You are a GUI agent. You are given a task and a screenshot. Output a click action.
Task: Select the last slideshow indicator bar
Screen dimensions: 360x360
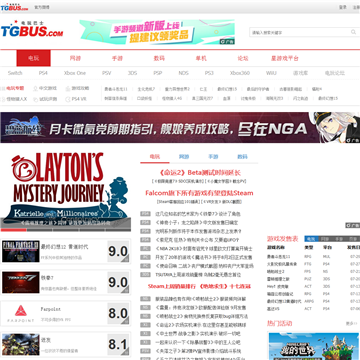click(x=118, y=230)
